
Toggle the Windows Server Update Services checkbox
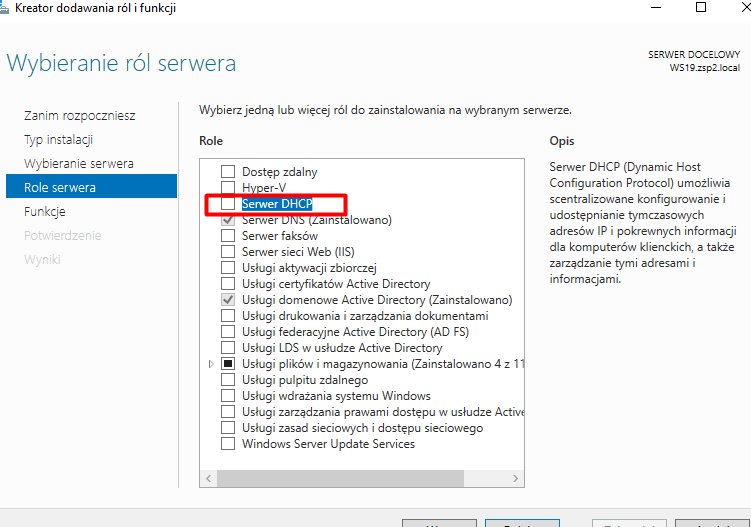(228, 444)
